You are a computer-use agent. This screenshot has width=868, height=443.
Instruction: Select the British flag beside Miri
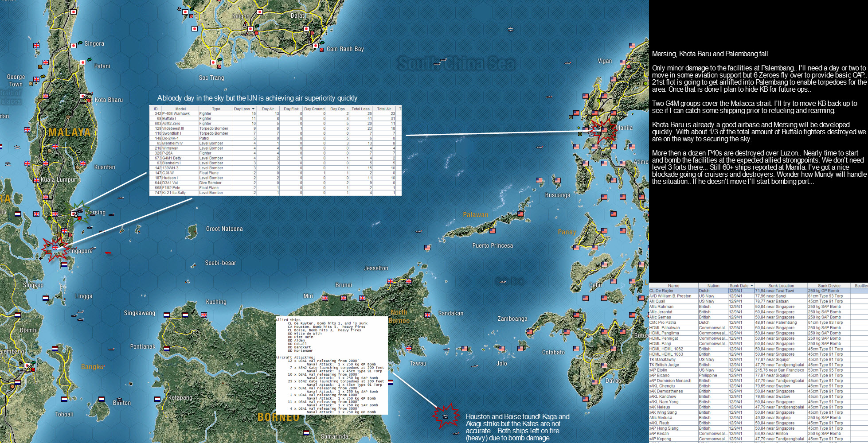point(325,298)
